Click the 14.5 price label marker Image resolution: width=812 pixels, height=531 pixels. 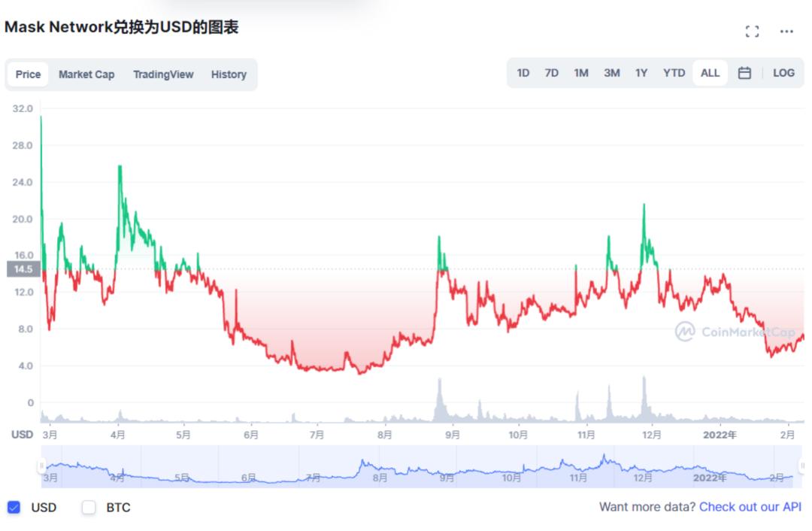pos(23,269)
